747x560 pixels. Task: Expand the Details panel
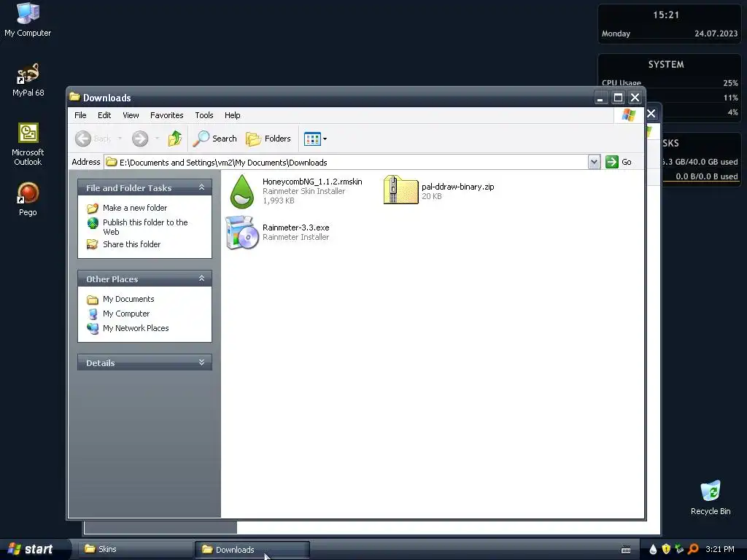(x=201, y=362)
